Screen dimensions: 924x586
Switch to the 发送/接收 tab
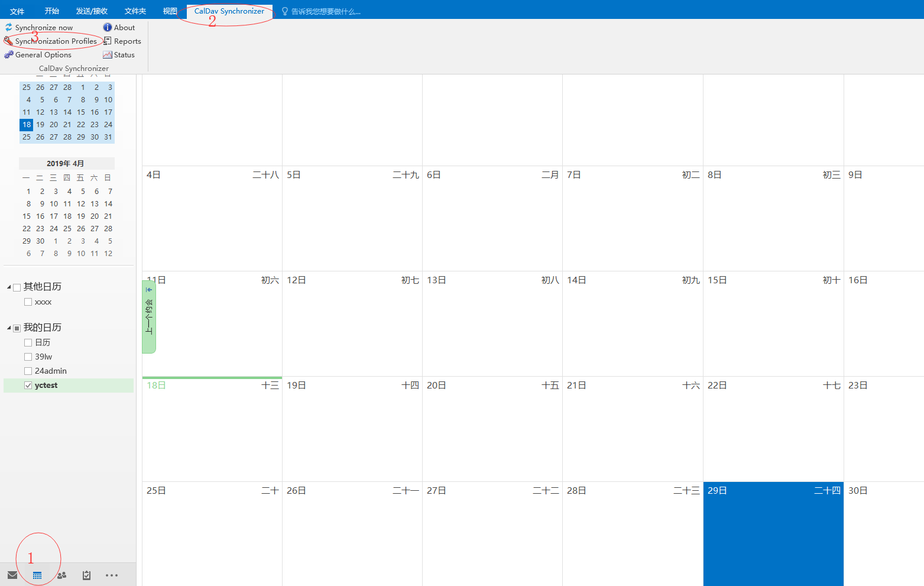[x=92, y=11]
